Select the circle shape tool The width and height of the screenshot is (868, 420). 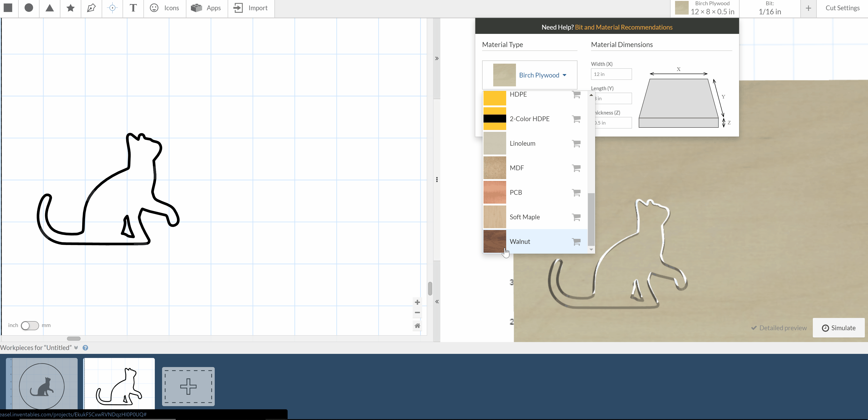(x=29, y=8)
